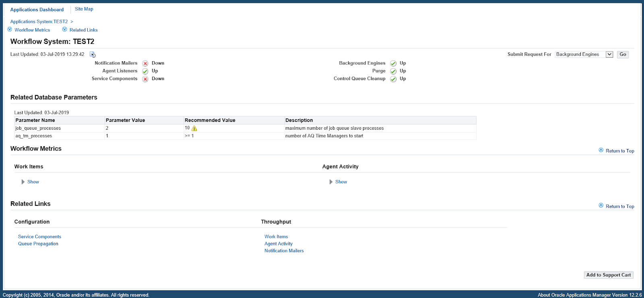644x298 pixels.
Task: Click the '>= 1' recommended value cell
Action: (x=233, y=136)
